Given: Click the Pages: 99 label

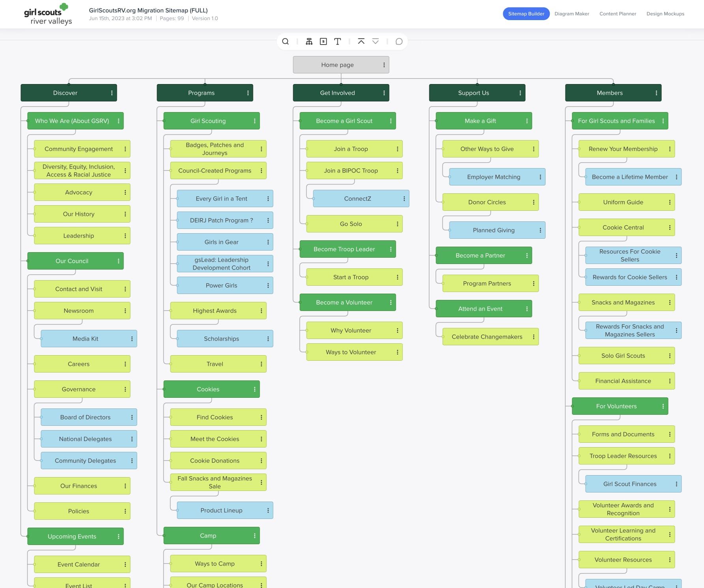Looking at the screenshot, I should point(172,19).
